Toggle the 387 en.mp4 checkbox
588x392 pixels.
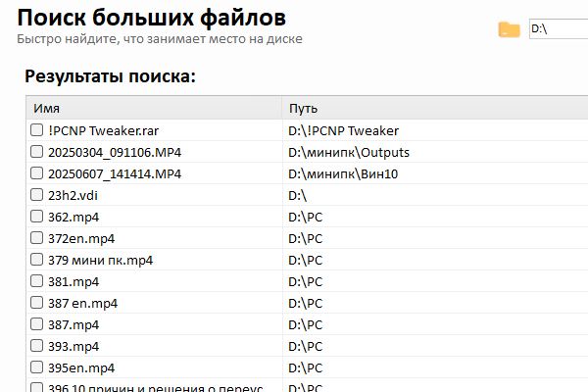[36, 303]
